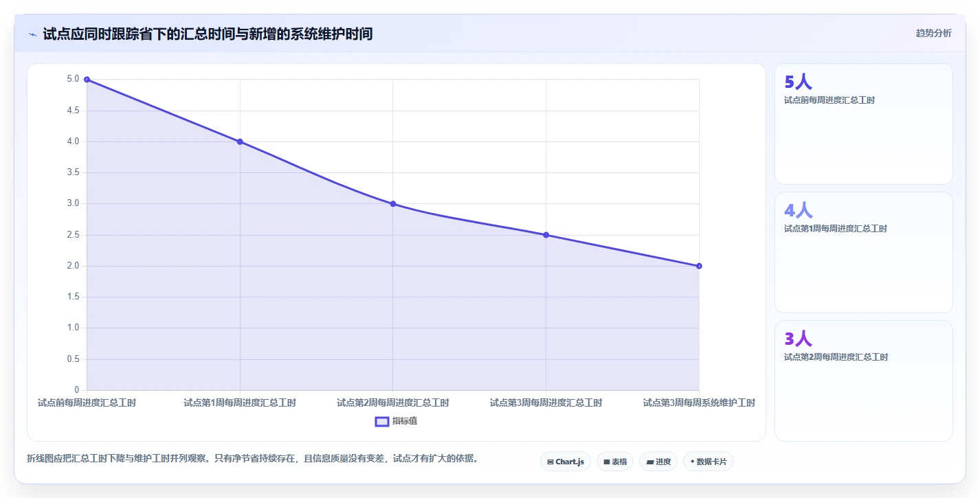Click x-axis label 试点第1周每周进度汇总工时
Screen dimensions: 980x498
240,403
